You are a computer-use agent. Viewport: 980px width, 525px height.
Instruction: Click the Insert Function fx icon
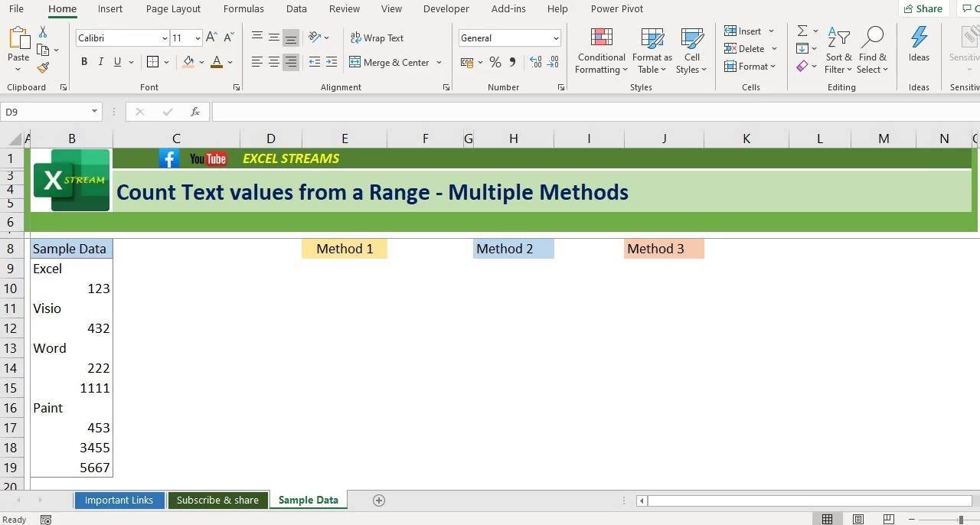(195, 112)
